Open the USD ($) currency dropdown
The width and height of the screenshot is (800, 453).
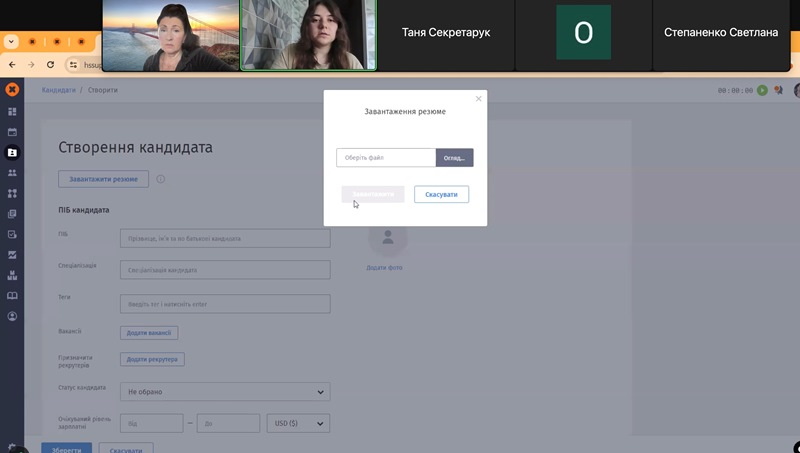(298, 423)
